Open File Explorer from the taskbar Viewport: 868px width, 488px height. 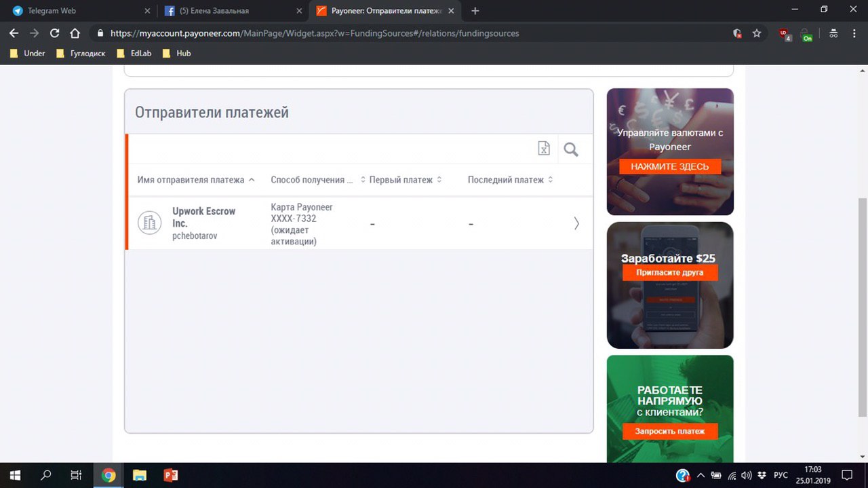(x=139, y=475)
